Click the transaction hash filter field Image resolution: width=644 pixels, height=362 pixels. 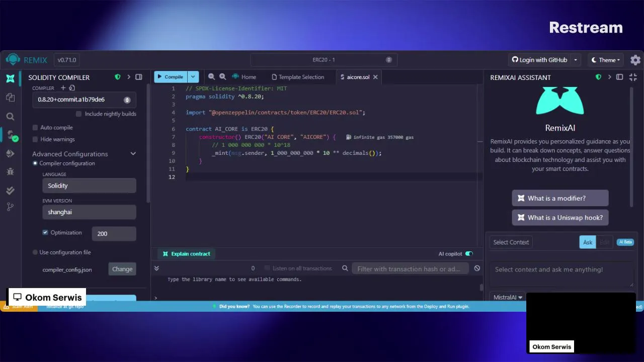410,268
